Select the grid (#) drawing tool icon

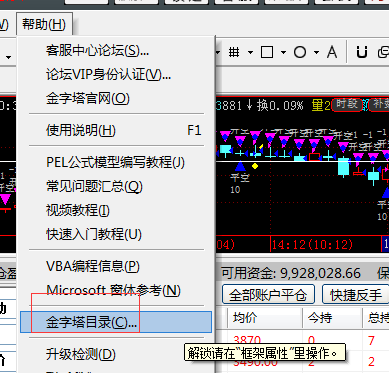coord(234,52)
